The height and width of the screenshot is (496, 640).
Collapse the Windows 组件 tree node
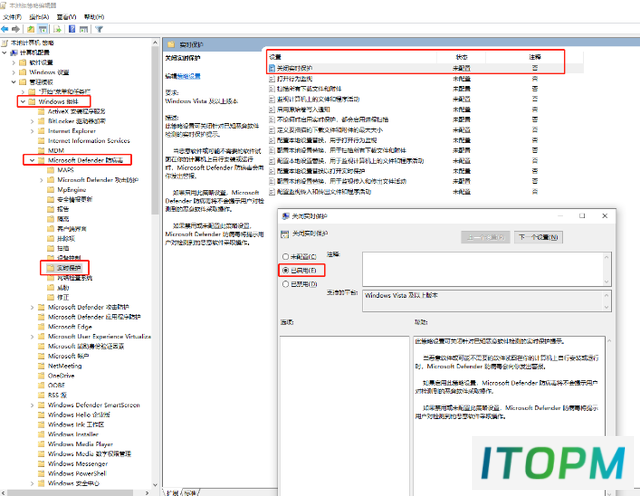tap(23, 102)
